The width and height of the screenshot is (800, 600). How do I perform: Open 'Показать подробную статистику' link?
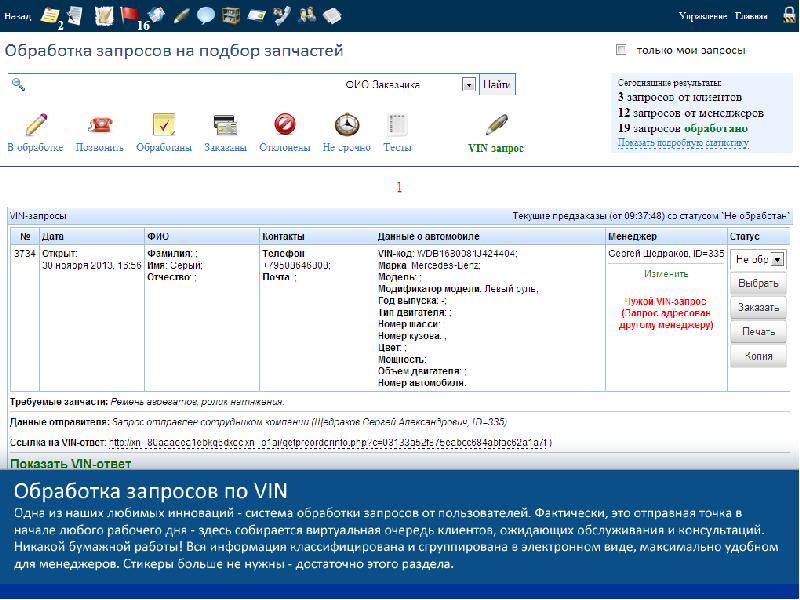683,143
